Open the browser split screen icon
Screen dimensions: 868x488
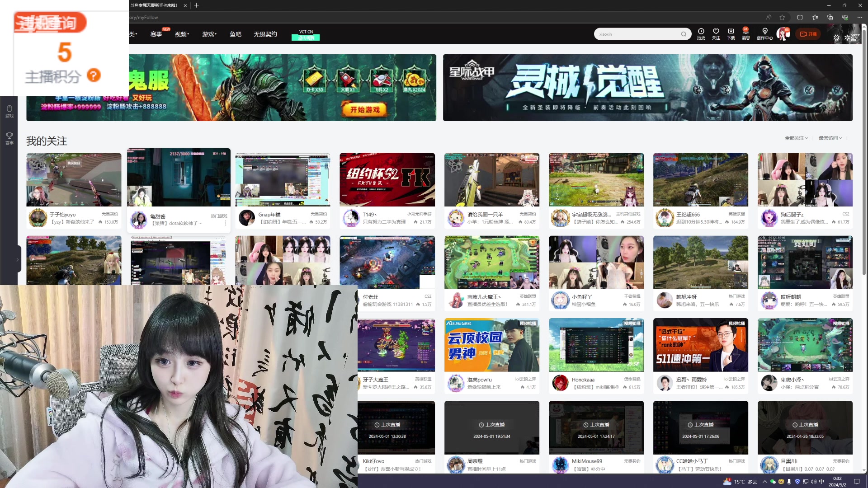tap(800, 17)
